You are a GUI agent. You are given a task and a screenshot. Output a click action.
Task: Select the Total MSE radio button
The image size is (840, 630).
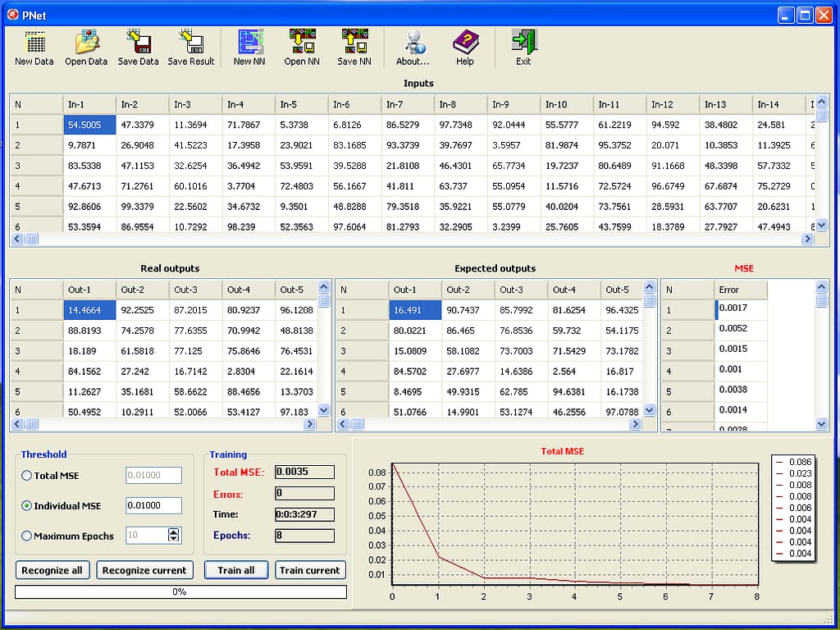pos(26,475)
